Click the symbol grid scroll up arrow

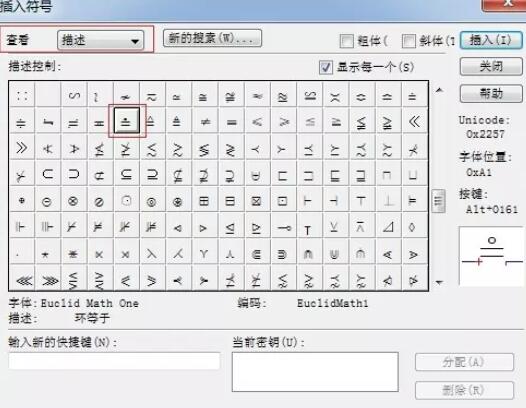point(439,90)
